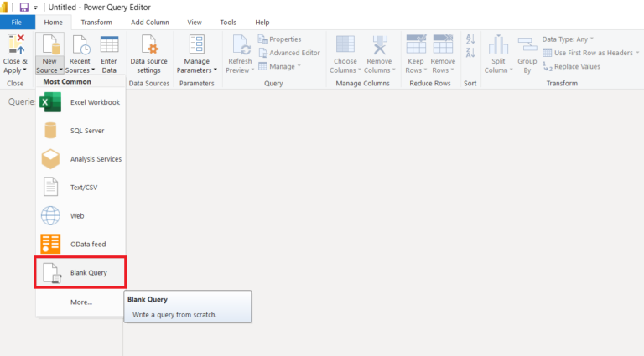Click the Remove Rows icon
Image resolution: width=644 pixels, height=356 pixels.
(443, 44)
